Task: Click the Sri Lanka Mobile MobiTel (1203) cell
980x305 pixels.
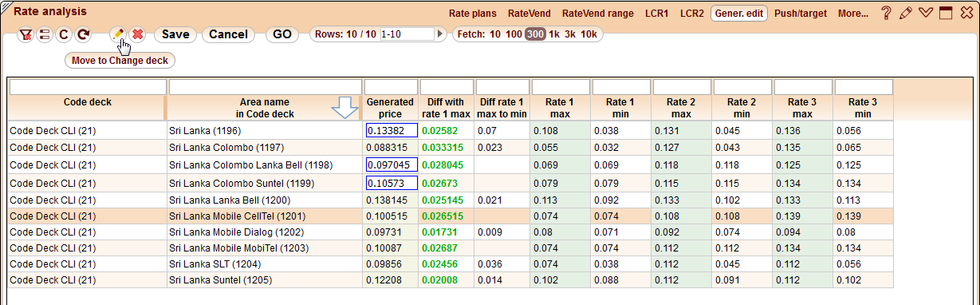Action: tap(265, 248)
